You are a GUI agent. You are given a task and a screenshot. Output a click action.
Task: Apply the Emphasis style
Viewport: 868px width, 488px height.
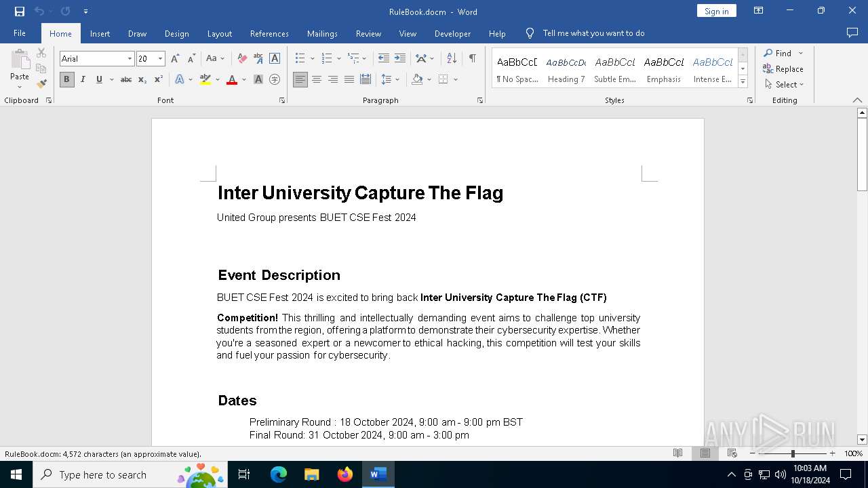[664, 68]
